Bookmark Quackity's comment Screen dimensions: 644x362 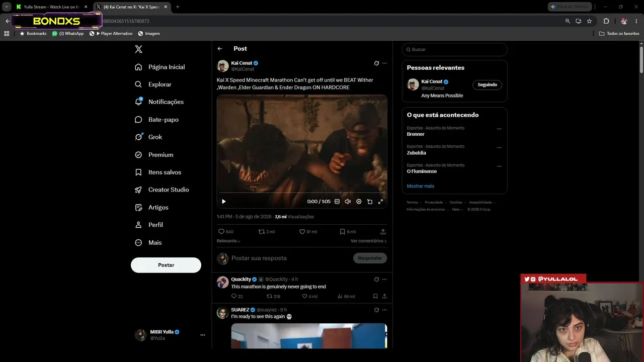click(375, 296)
